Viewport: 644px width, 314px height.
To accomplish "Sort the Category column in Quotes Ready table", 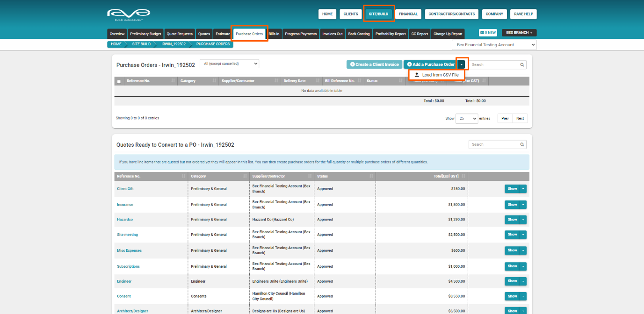I will [x=245, y=176].
